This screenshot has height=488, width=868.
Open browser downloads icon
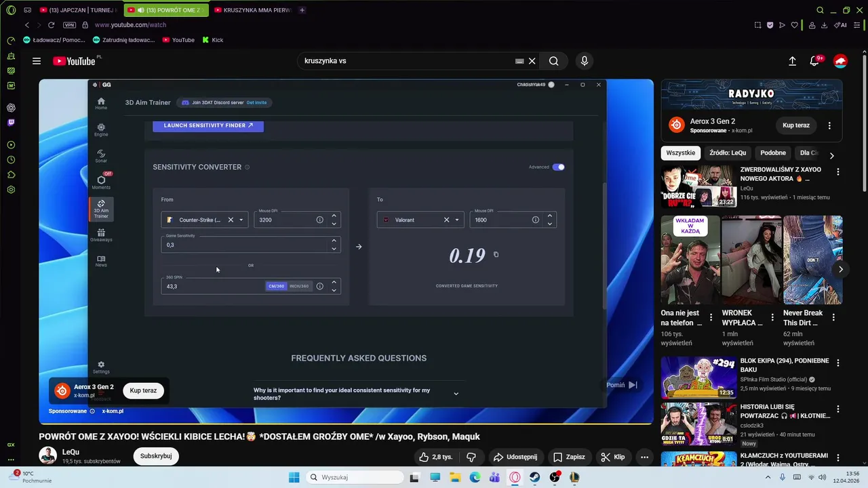824,25
